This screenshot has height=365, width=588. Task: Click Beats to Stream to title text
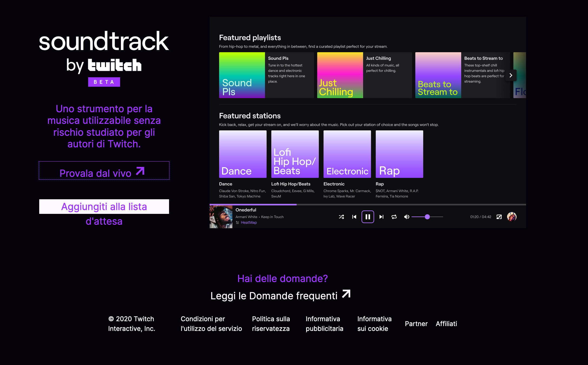click(x=484, y=58)
